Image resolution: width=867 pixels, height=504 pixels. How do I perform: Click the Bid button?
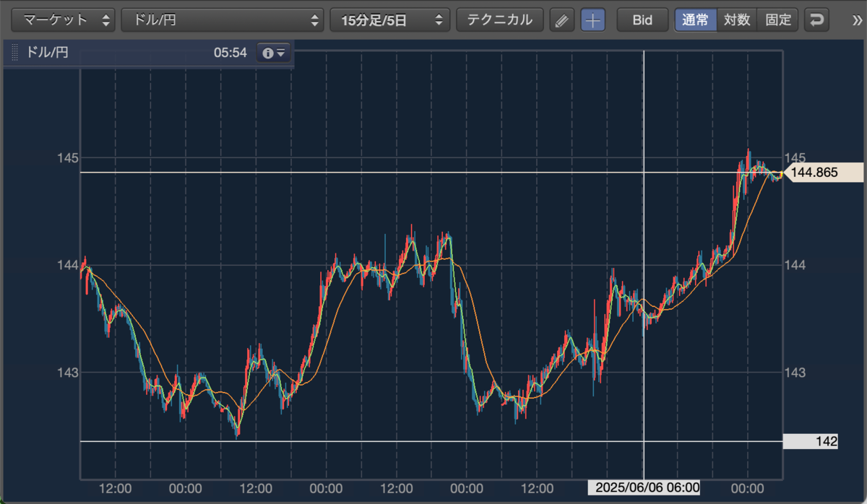tap(642, 20)
